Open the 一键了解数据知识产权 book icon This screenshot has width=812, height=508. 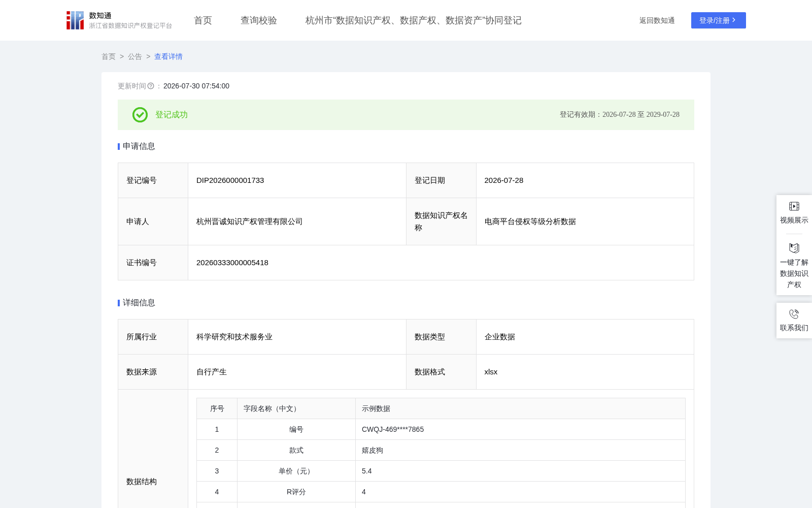pos(794,248)
